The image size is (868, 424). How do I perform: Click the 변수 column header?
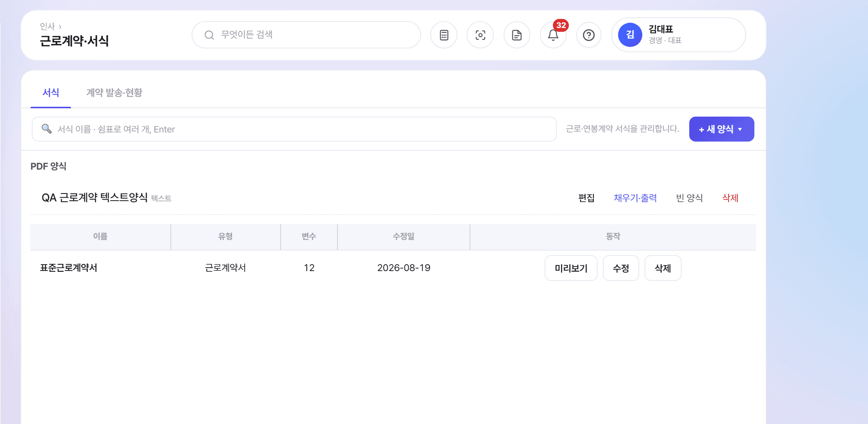click(x=309, y=237)
